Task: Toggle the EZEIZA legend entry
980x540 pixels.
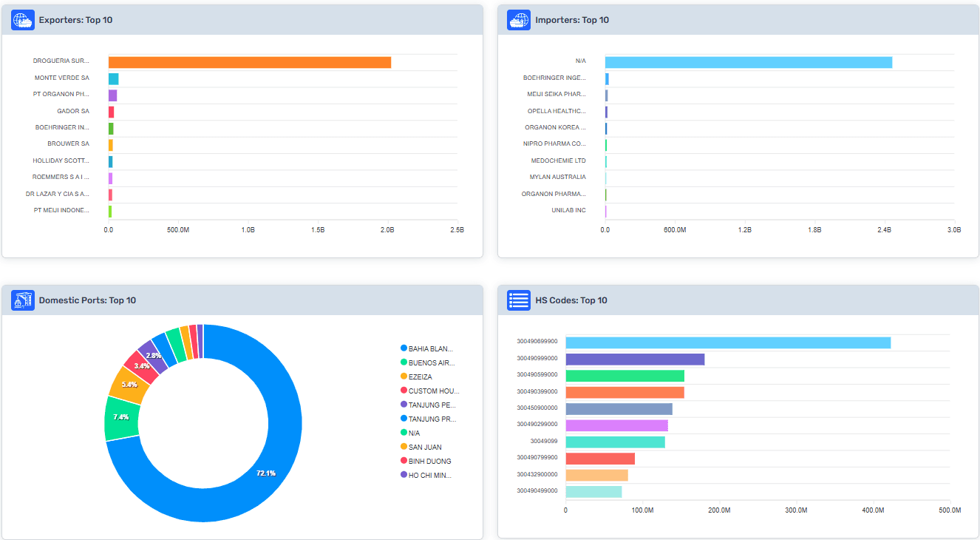Action: [x=420, y=377]
